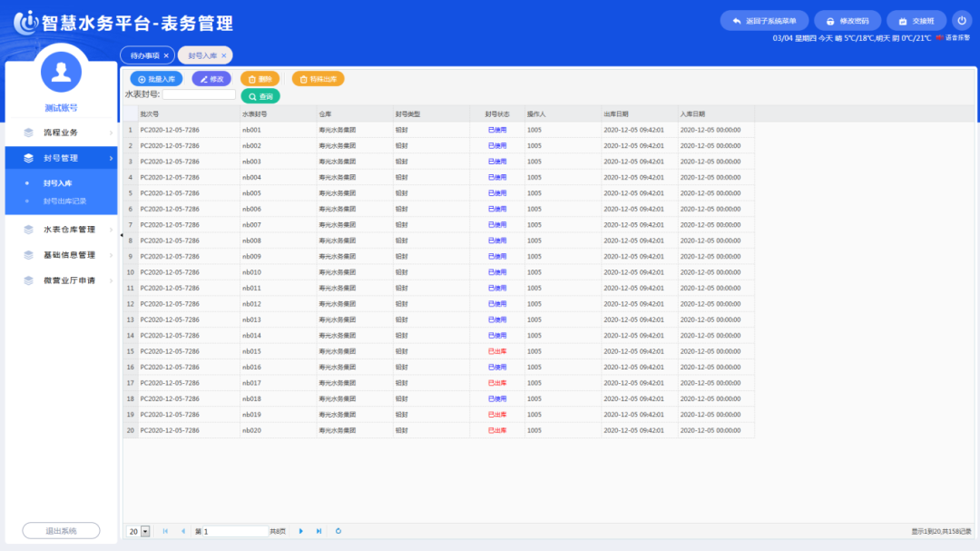Image resolution: width=980 pixels, height=551 pixels.
Task: Sort by the 仓库 column header
Action: (355, 113)
